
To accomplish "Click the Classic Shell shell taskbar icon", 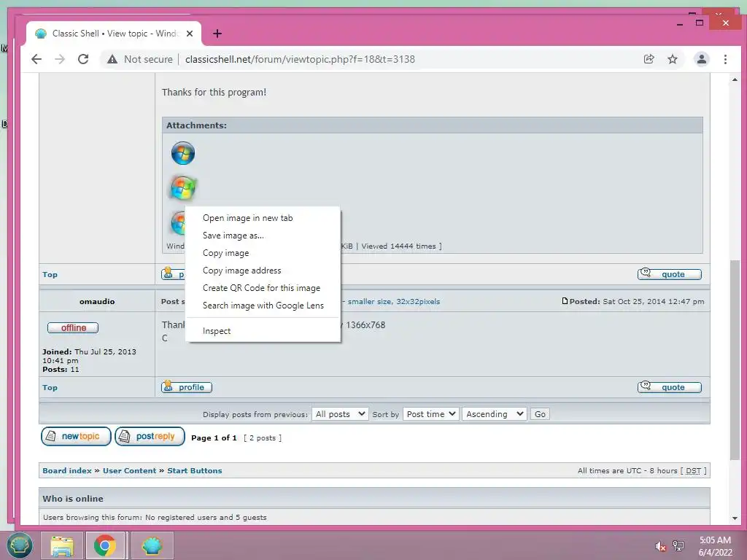I will pos(152,545).
